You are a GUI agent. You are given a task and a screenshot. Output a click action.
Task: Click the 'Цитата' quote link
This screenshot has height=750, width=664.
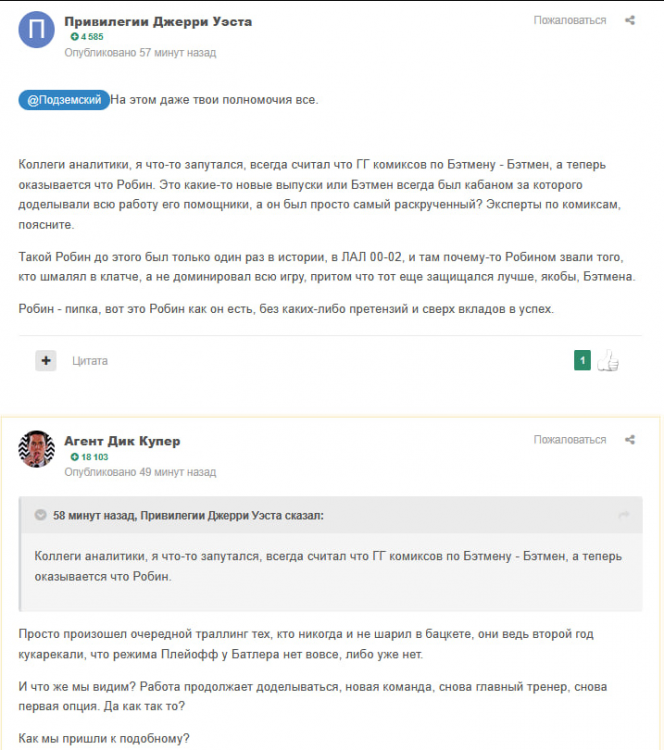(90, 360)
